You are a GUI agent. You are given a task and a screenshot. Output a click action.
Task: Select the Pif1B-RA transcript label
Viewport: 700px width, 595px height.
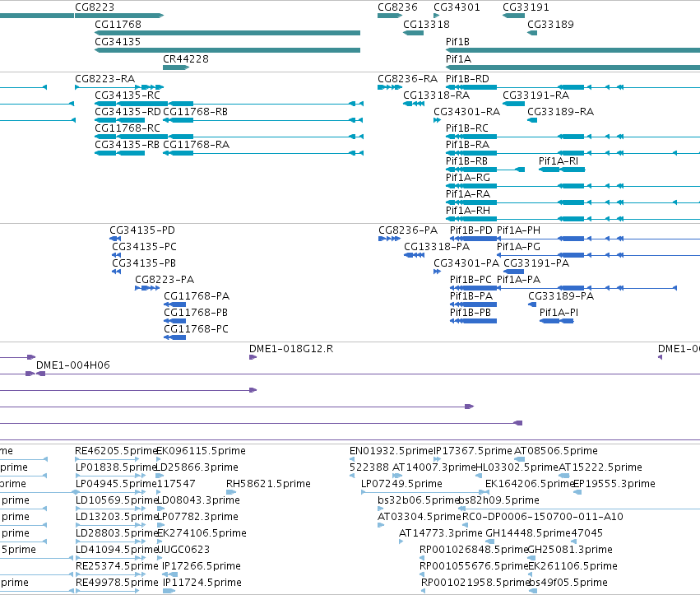[467, 145]
